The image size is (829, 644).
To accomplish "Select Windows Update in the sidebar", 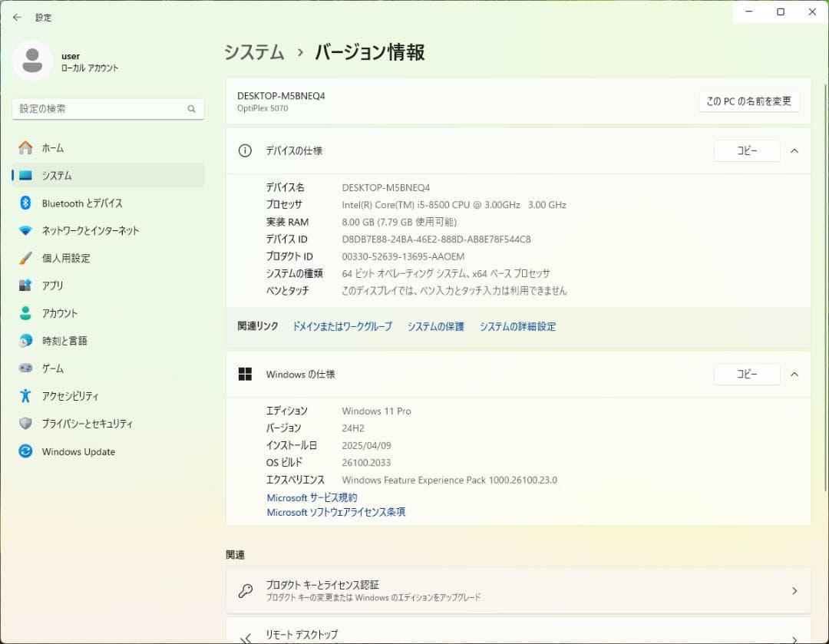I will 108,451.
